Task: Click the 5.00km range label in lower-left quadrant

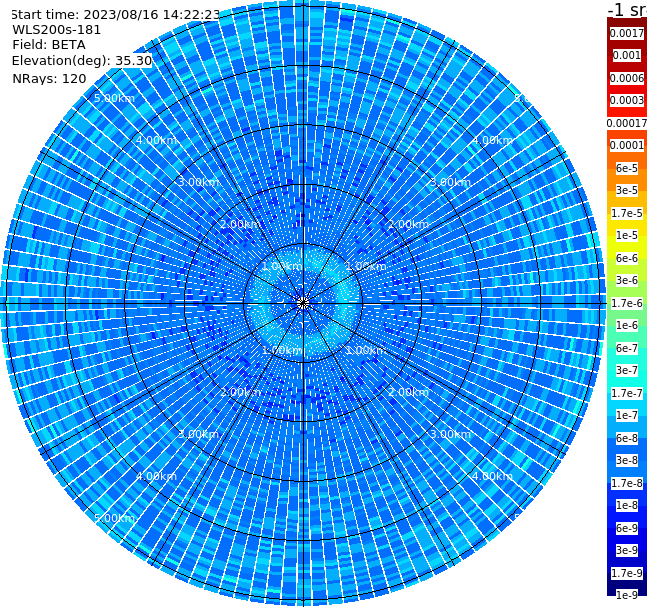Action: [x=114, y=518]
